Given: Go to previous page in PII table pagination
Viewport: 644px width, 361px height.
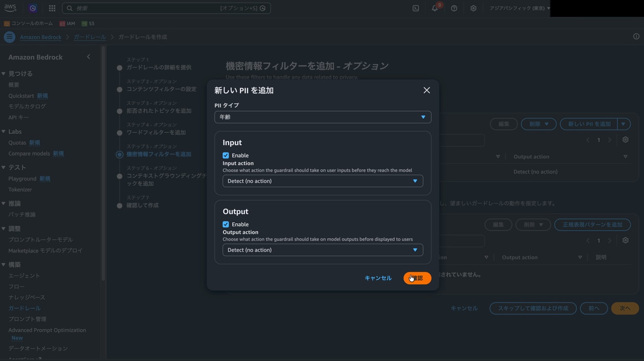Looking at the screenshot, I should (587, 140).
